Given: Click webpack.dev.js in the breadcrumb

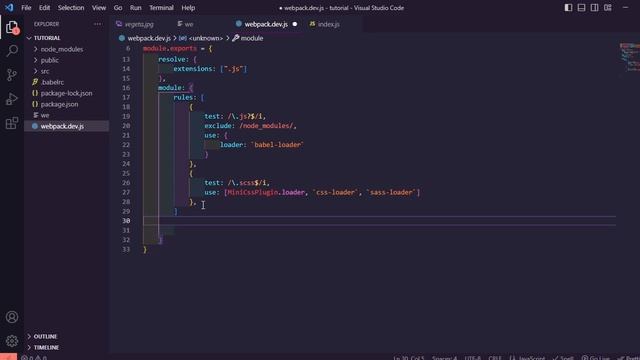Looking at the screenshot, I should click(149, 38).
